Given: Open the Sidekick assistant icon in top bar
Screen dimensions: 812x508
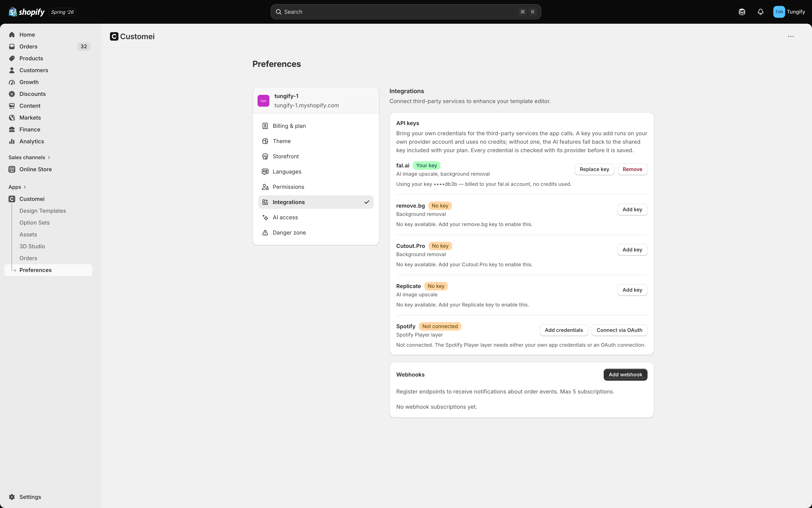Looking at the screenshot, I should tap(742, 12).
